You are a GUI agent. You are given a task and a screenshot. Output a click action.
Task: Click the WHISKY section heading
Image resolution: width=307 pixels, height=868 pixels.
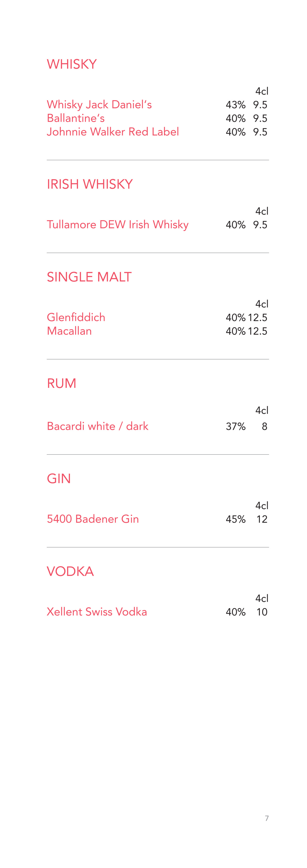(72, 64)
